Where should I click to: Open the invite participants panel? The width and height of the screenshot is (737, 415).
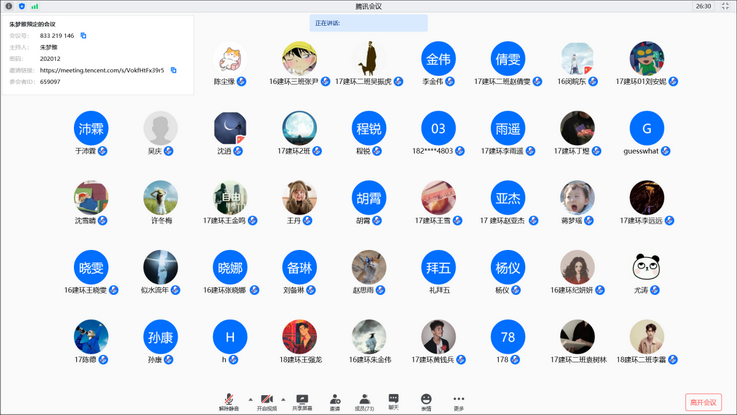click(x=335, y=402)
